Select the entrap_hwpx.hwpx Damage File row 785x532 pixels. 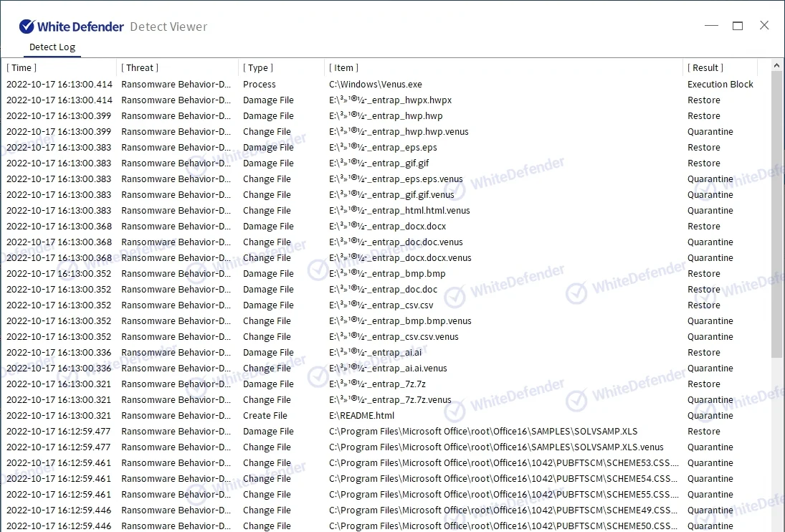point(390,100)
